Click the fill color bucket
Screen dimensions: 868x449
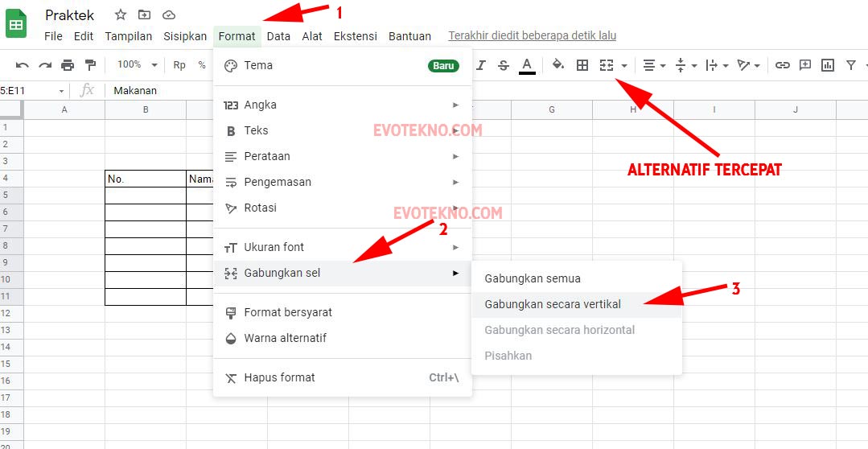557,65
